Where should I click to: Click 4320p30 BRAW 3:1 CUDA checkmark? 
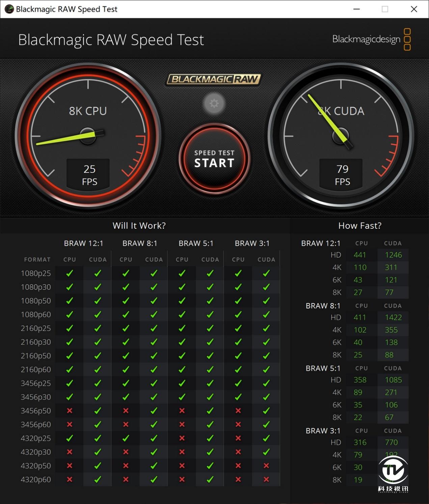click(266, 452)
